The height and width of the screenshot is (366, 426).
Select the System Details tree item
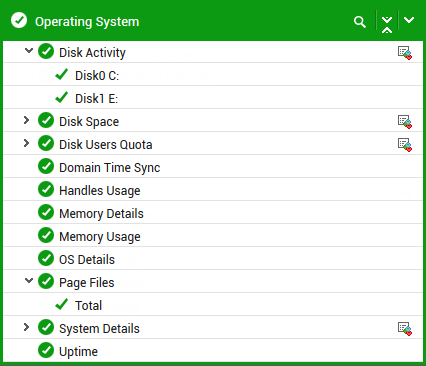point(99,329)
